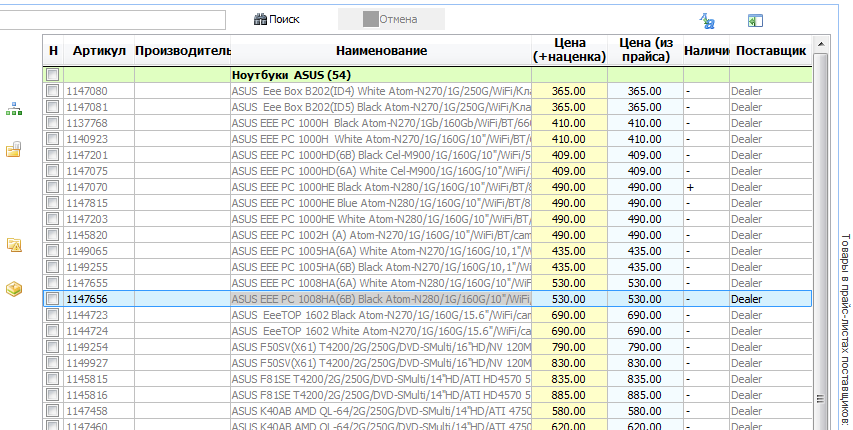
Task: Select the ASUS Eee Box B202(ID5) Black row name
Action: coord(381,107)
